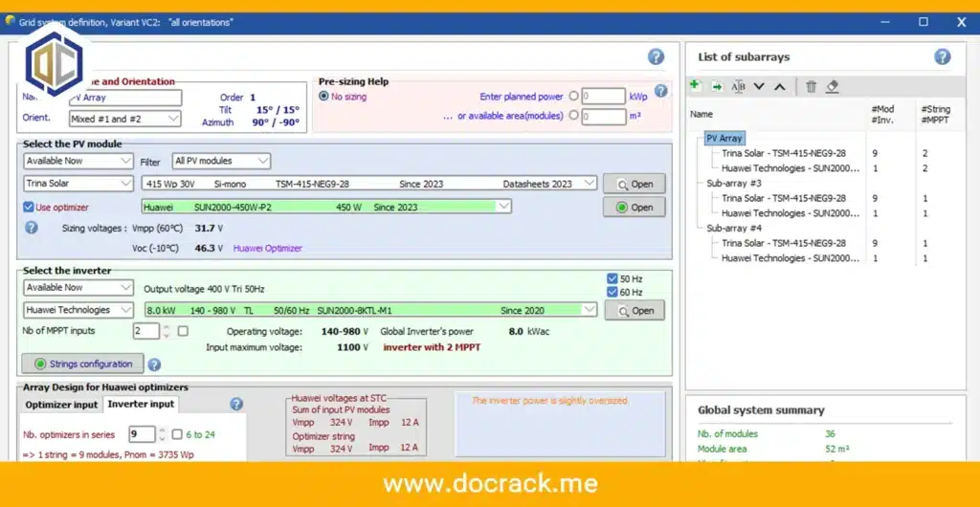Select the Enter planned power radio button

point(573,97)
